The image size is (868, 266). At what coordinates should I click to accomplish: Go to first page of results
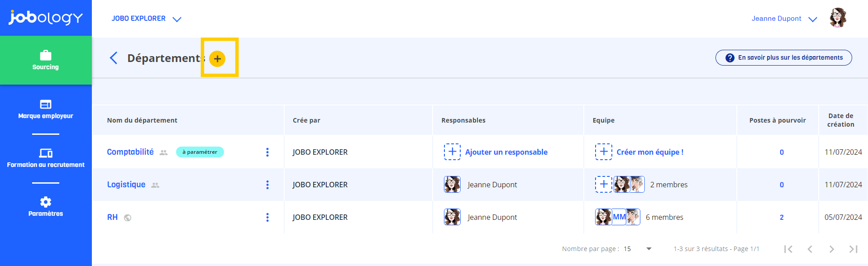[x=788, y=249]
